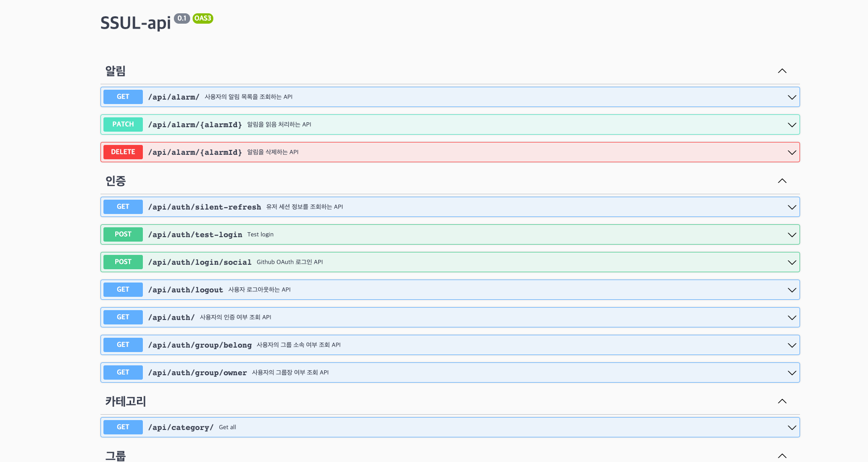Open /api/auth/test-login path link
The height and width of the screenshot is (462, 868).
(x=195, y=235)
